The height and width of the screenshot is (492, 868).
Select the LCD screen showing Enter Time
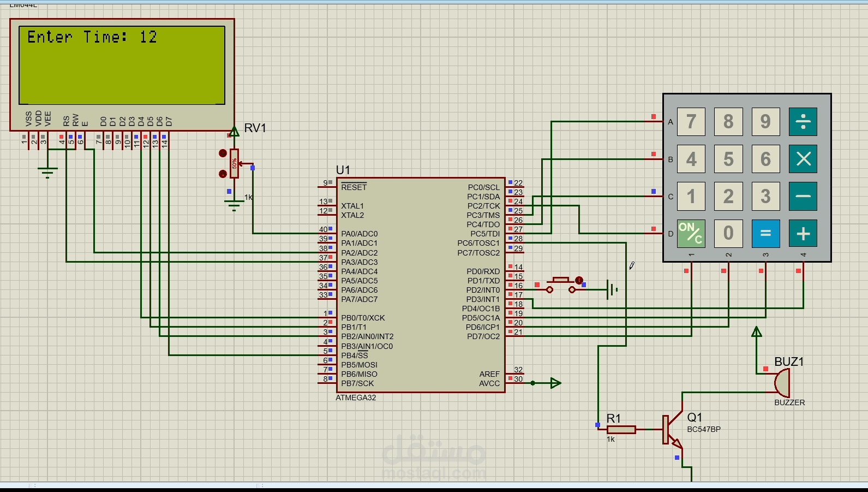tap(122, 65)
